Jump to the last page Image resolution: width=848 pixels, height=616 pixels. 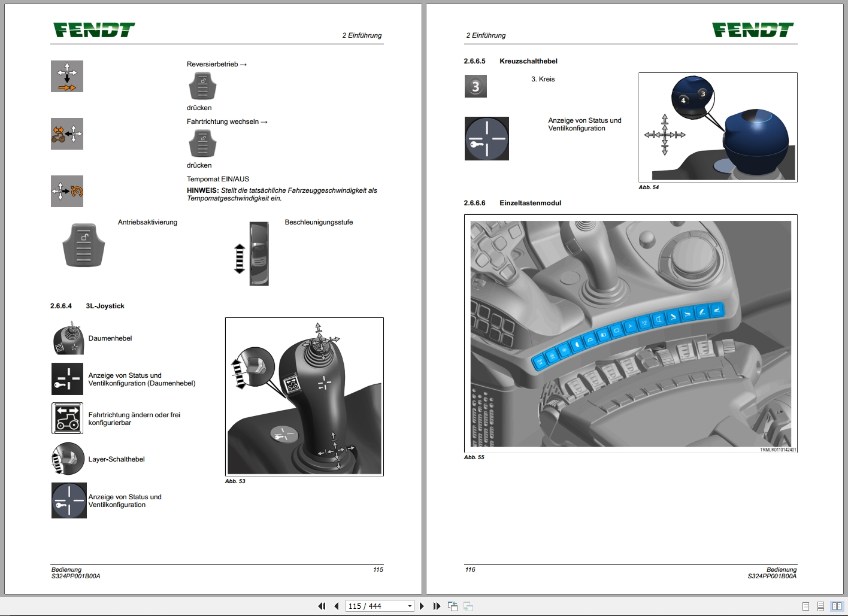point(437,606)
